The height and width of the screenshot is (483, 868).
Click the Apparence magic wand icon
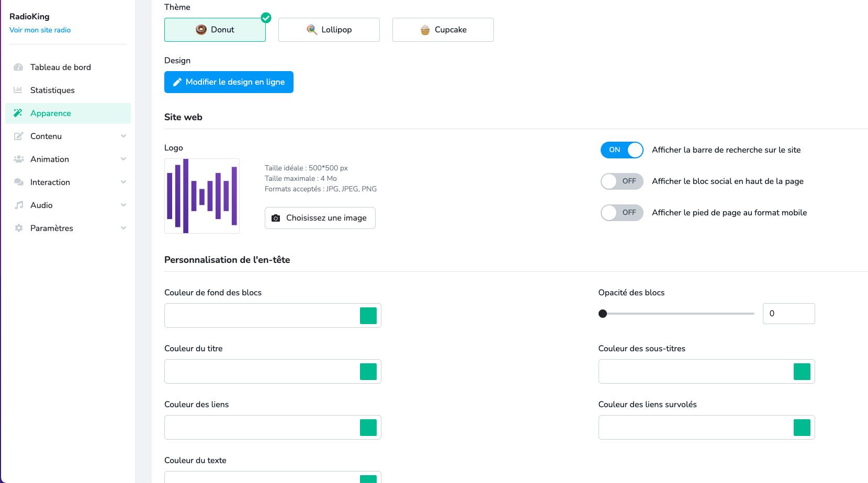tap(18, 113)
